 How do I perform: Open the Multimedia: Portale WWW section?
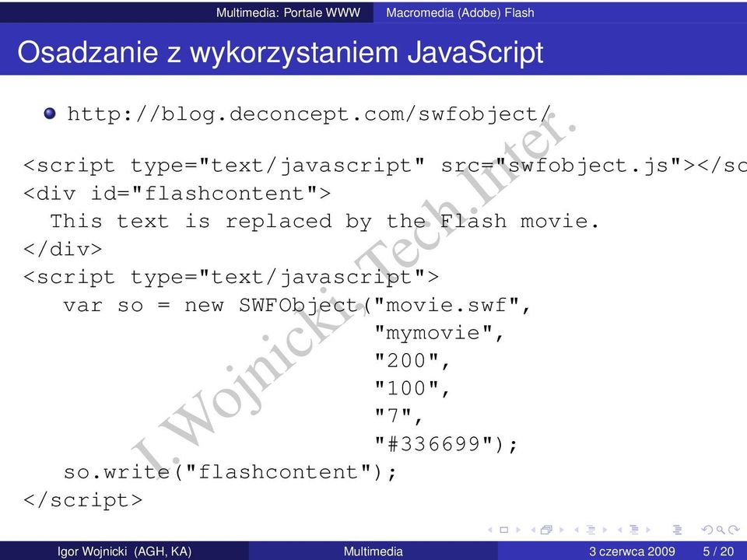point(288,12)
